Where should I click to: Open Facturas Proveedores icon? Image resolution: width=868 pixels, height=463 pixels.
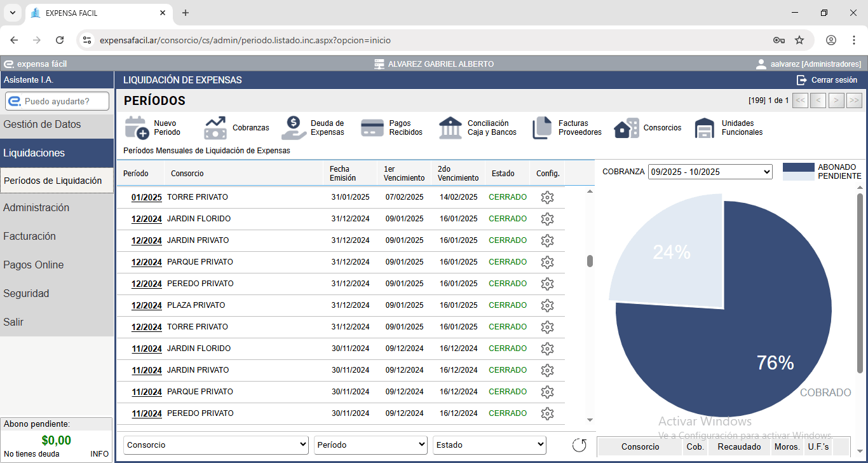click(542, 128)
